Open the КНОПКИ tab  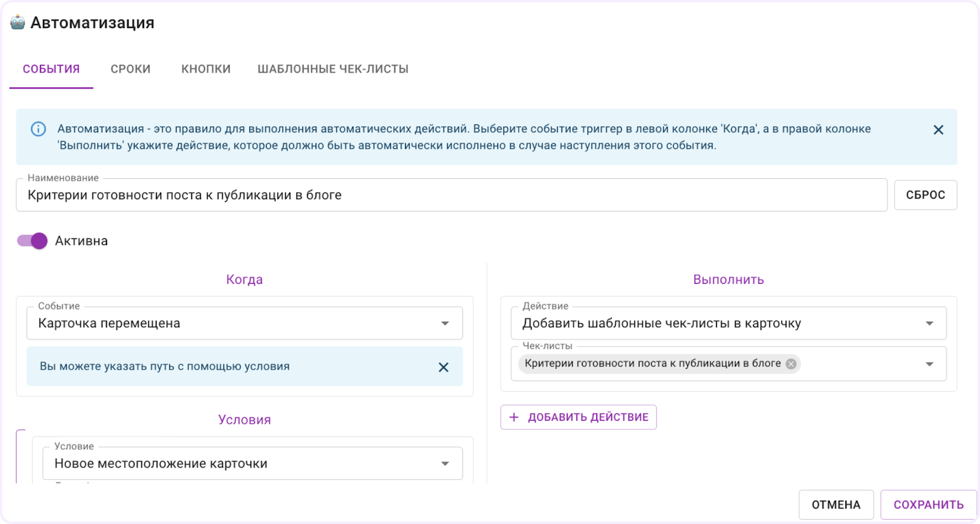coord(206,69)
